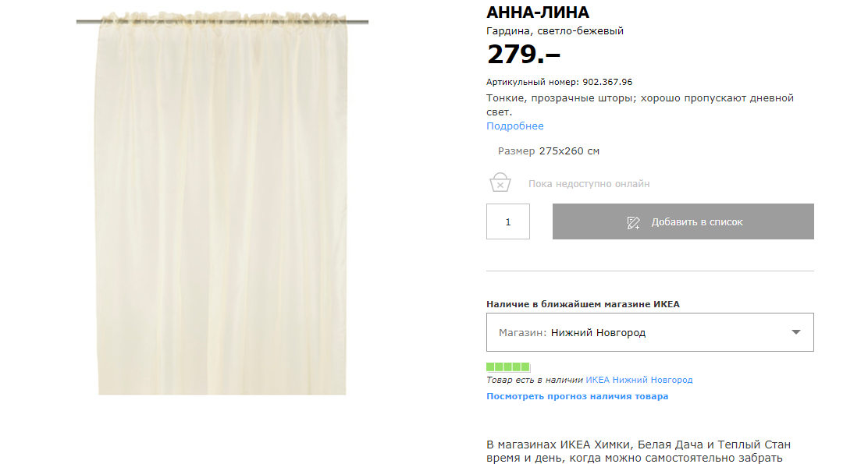Click the Подробнее link
Image resolution: width=868 pixels, height=464 pixels.
515,126
